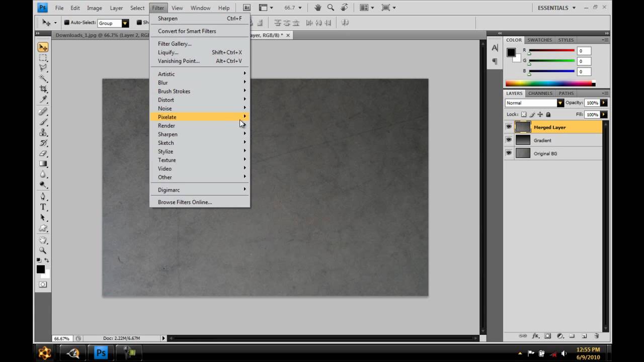The width and height of the screenshot is (644, 362).
Task: Set the foreground color swatch in Color panel
Action: tap(511, 52)
